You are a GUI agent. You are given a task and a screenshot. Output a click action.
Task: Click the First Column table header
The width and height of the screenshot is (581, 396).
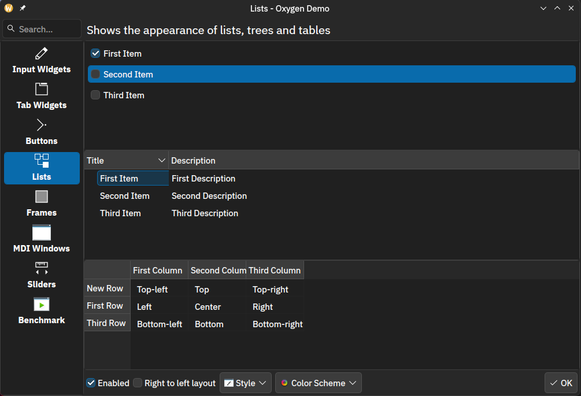(159, 270)
